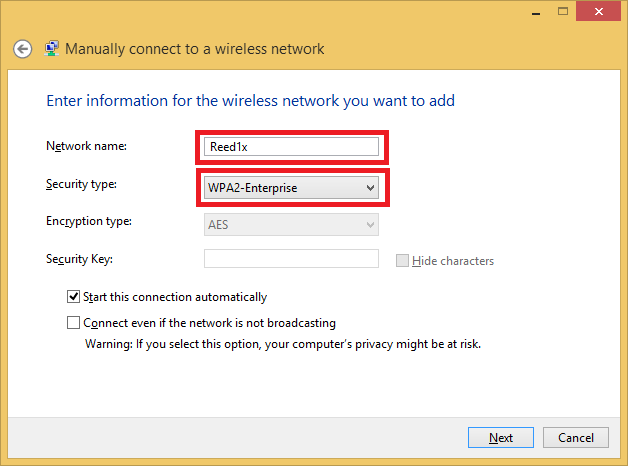Screen dimensions: 628x466
Task: Toggle the Hide characters checkbox
Action: 402,261
